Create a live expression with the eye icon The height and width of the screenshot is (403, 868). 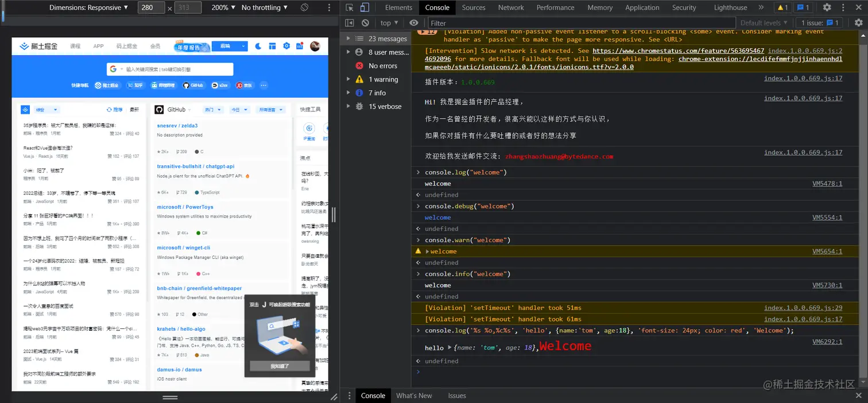(x=414, y=23)
